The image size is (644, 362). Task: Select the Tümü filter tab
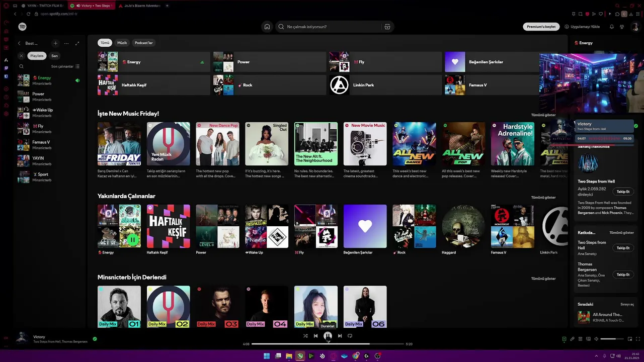click(x=105, y=43)
